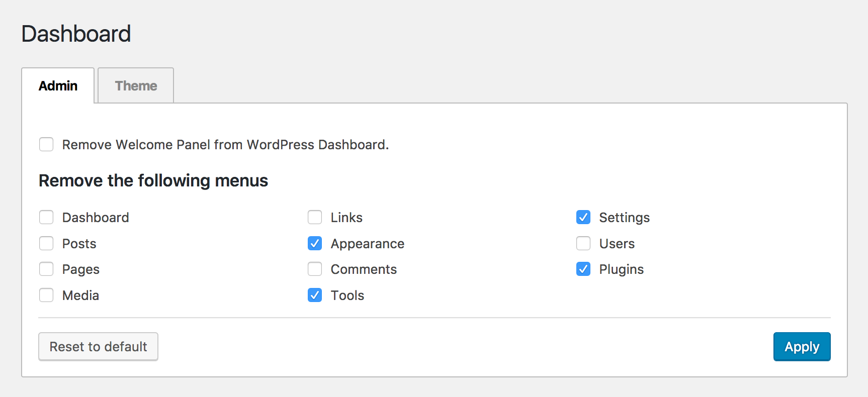
Task: Tick the Posts checkbox
Action: click(46, 244)
